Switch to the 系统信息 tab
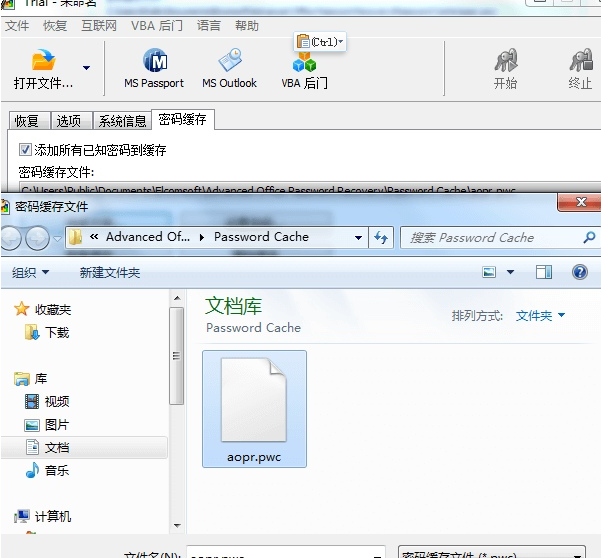 coord(122,121)
